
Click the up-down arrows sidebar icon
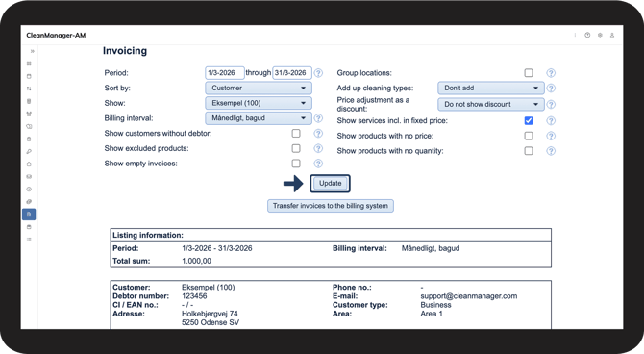coord(29,88)
